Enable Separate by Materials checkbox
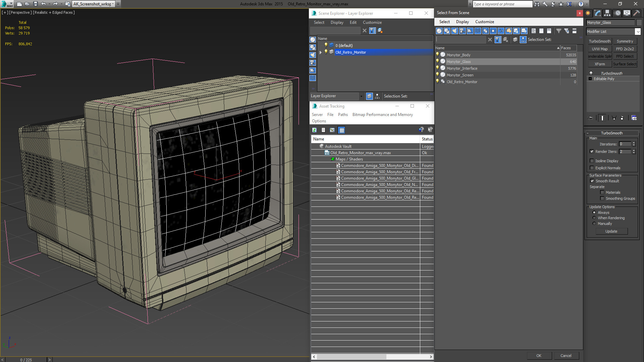 [602, 192]
